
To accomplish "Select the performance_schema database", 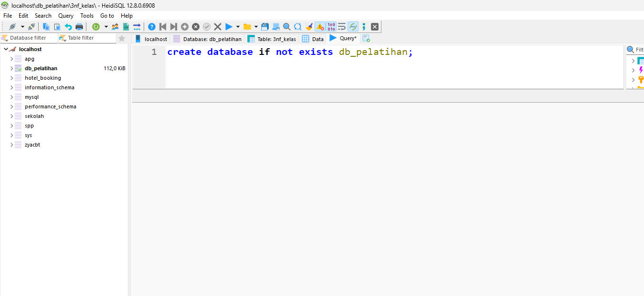I will tap(51, 106).
